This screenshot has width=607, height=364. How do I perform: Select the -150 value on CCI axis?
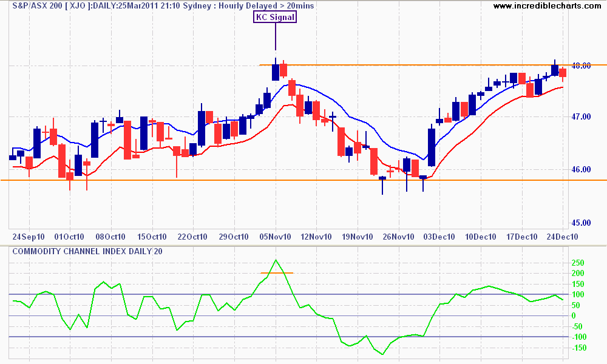(580, 348)
